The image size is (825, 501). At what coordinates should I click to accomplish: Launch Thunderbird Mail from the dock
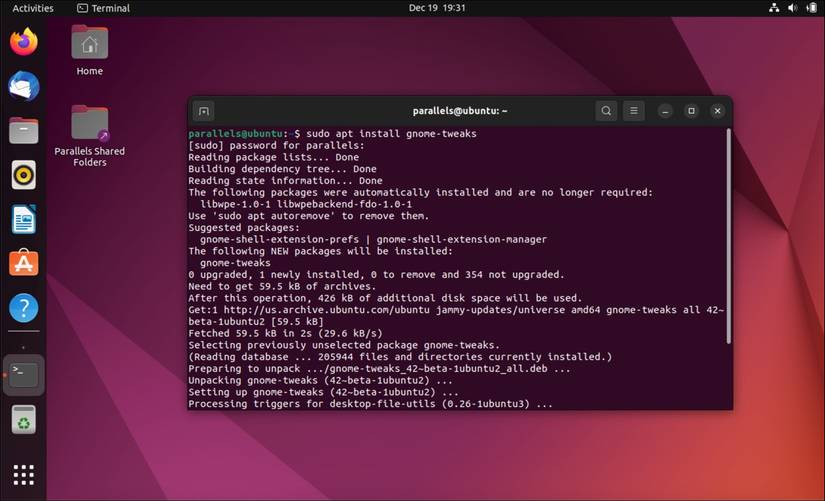click(24, 86)
